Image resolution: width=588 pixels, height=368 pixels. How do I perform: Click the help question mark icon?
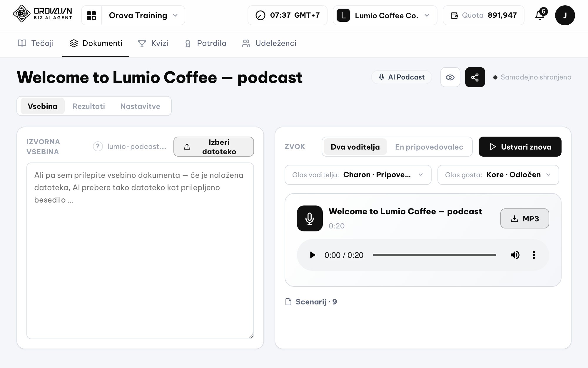[x=98, y=146]
